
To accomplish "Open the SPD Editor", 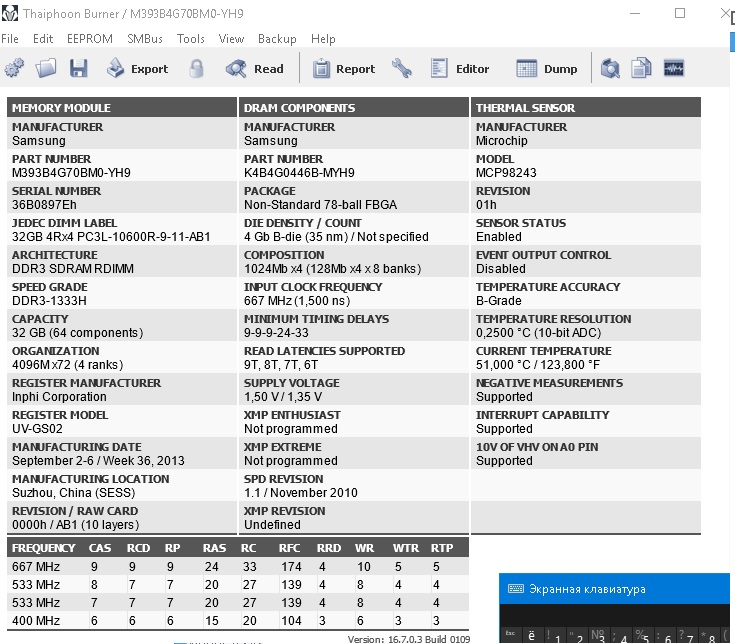I will (x=459, y=68).
